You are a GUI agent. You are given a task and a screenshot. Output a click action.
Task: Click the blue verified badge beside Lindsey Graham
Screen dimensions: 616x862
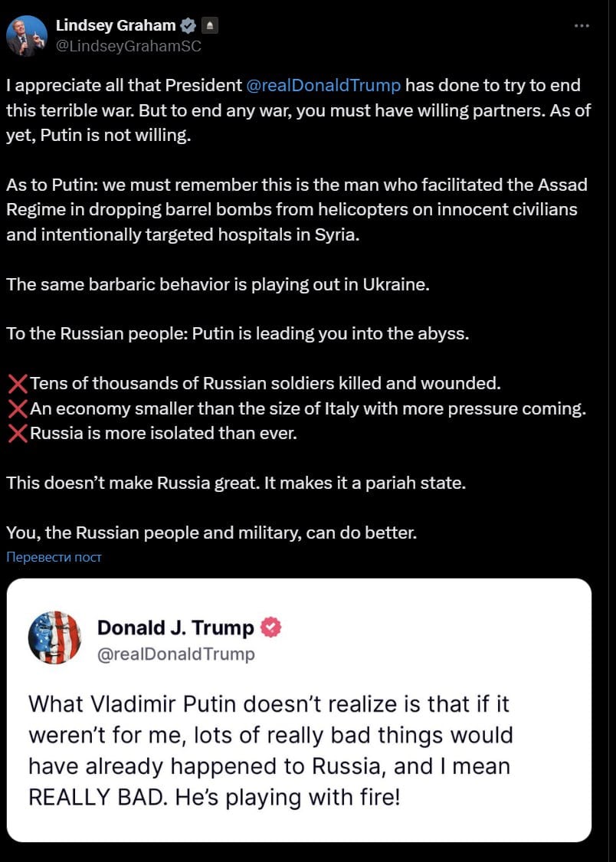pos(188,26)
